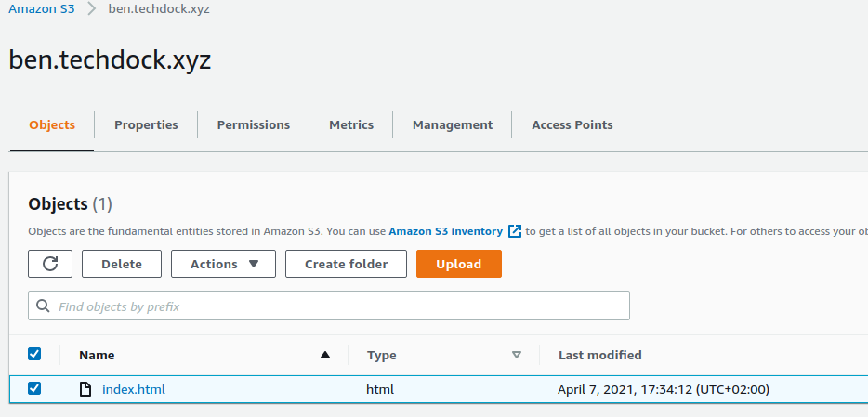The height and width of the screenshot is (417, 868).
Task: Sort by Name ascending arrow
Action: pyautogui.click(x=325, y=355)
